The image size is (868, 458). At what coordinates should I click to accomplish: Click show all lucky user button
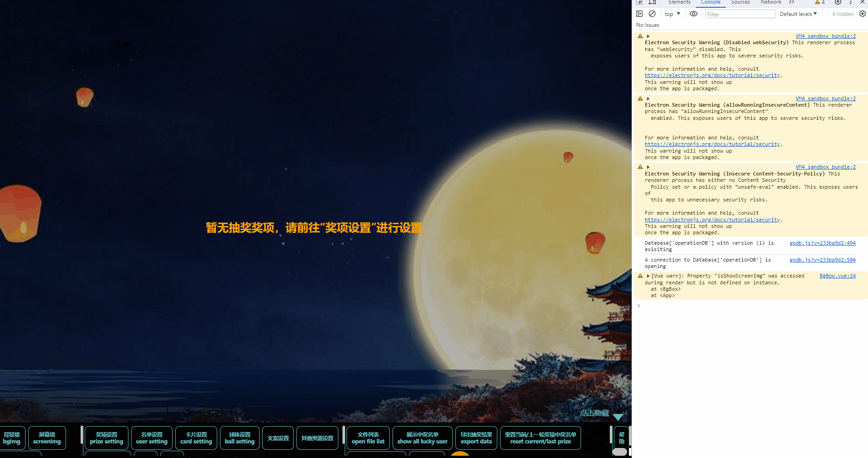422,438
